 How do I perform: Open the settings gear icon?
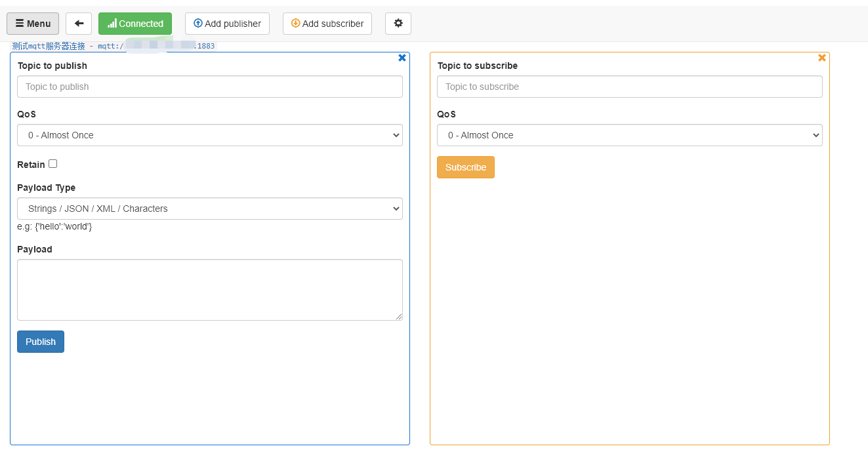pyautogui.click(x=398, y=24)
